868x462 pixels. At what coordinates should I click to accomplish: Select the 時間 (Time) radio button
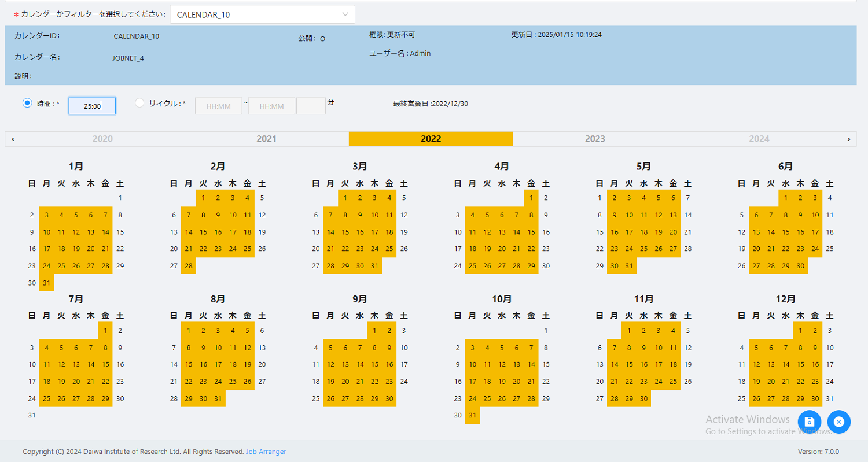(x=27, y=102)
